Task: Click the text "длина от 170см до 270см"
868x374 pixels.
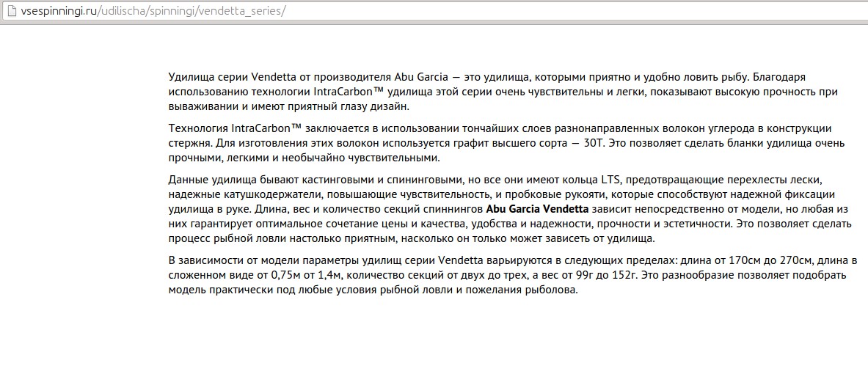Action: [748, 261]
